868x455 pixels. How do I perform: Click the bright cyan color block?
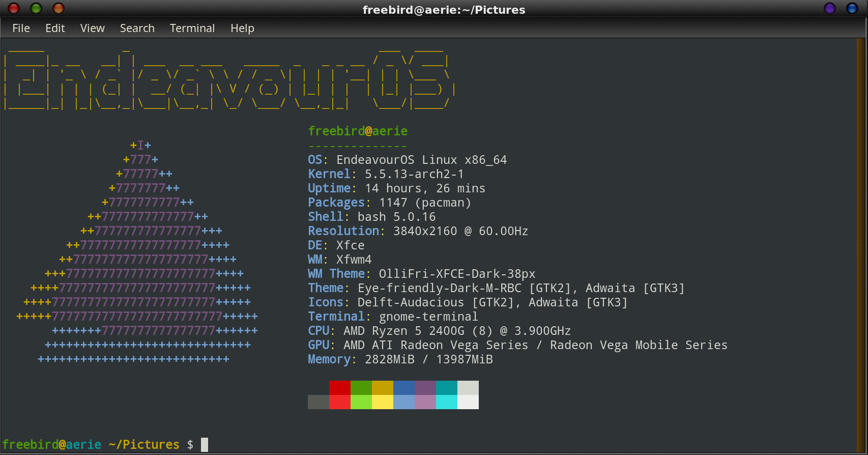click(x=446, y=402)
